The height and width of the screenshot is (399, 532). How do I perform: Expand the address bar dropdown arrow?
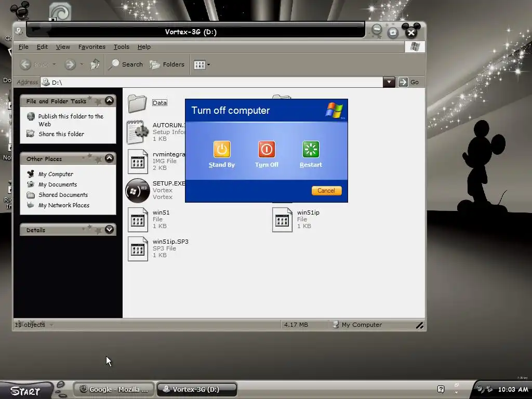coord(389,82)
